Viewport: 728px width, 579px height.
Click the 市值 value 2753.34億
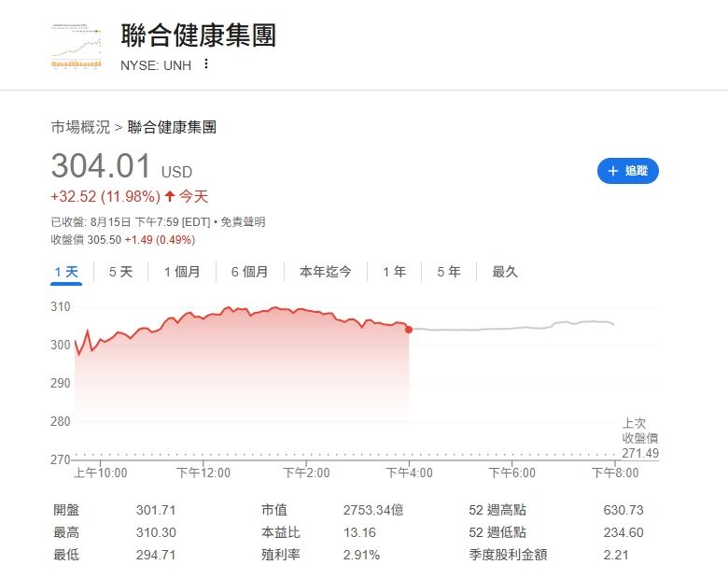[x=373, y=510]
